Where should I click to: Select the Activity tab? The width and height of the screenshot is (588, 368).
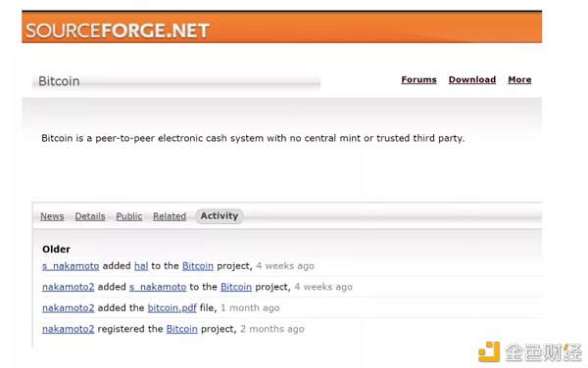(x=220, y=216)
